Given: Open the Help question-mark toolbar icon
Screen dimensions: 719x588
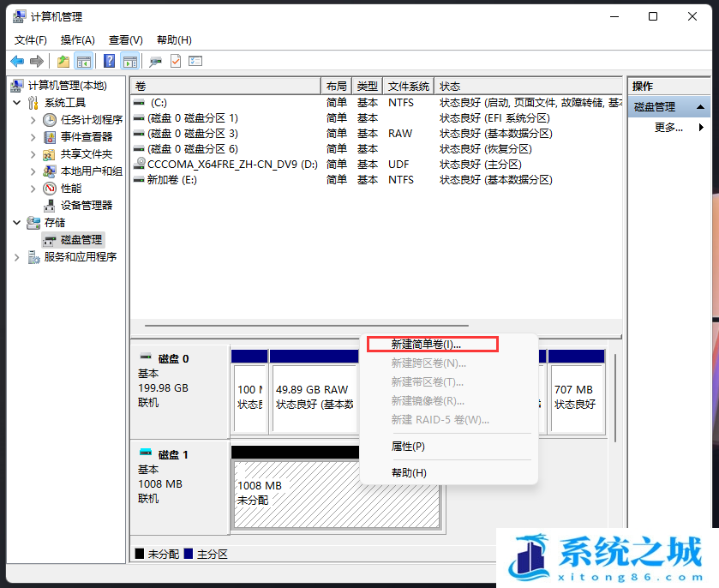Looking at the screenshot, I should (x=109, y=61).
